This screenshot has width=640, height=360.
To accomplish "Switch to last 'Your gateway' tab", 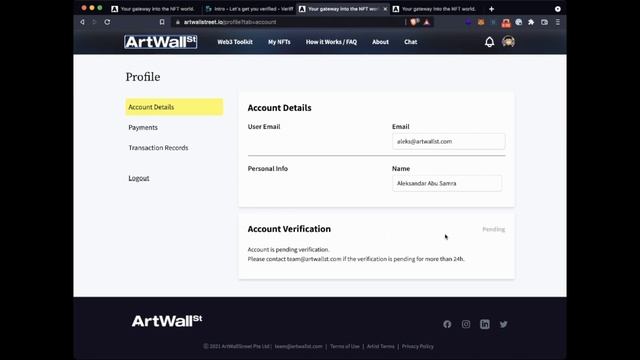I will pyautogui.click(x=435, y=9).
